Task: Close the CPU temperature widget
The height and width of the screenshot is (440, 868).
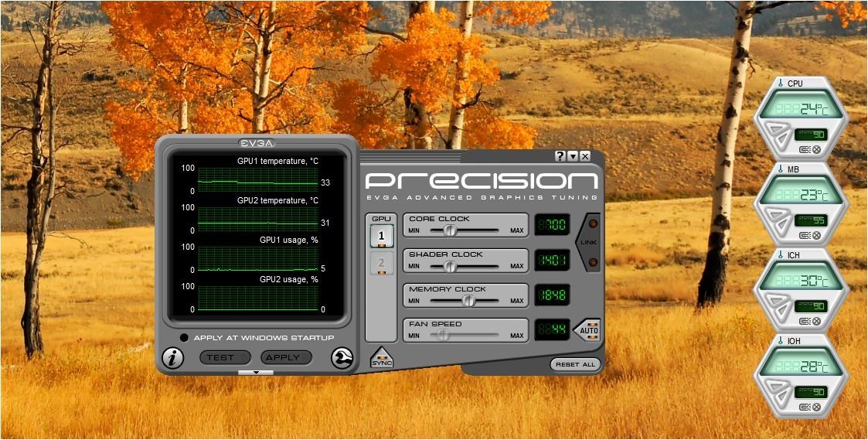Action: point(816,149)
